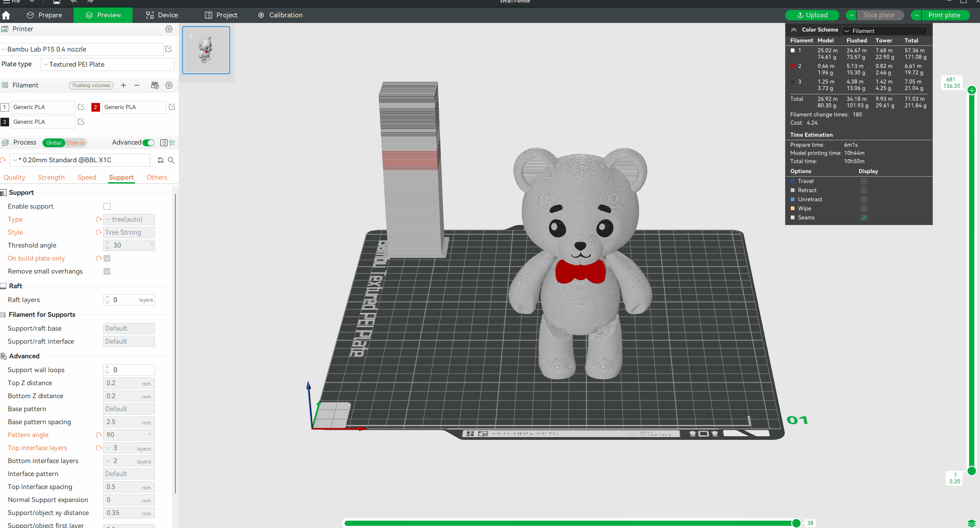This screenshot has width=980, height=528.
Task: Edit the Bambu Lab P1S printer preset
Action: tap(168, 49)
